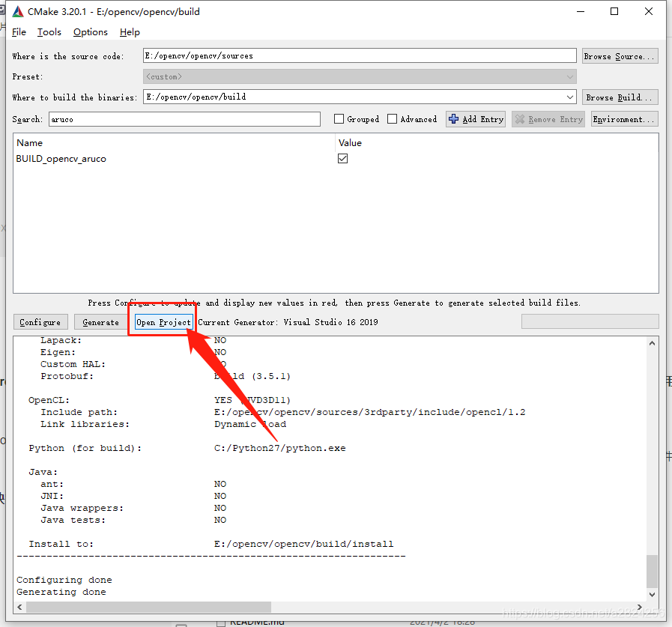Click output log scroll right arrow
This screenshot has width=672, height=627.
tap(640, 608)
